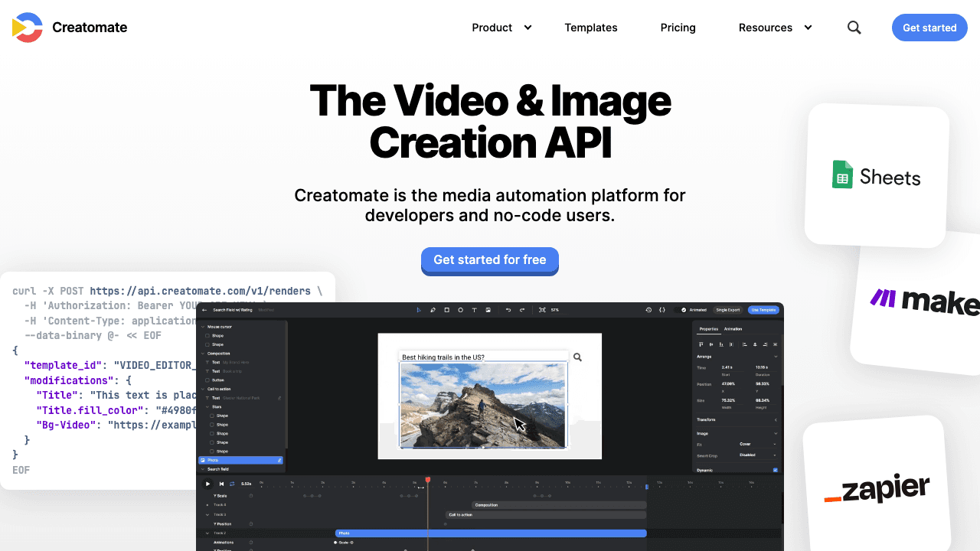Select the highlighted Photo layer
This screenshot has width=980, height=551.
pyautogui.click(x=222, y=460)
